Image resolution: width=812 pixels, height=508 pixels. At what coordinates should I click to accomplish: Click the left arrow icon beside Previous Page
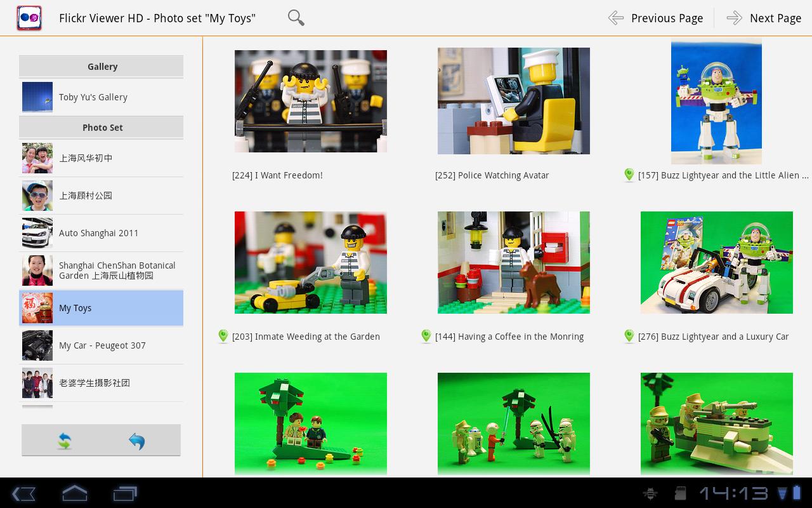615,18
